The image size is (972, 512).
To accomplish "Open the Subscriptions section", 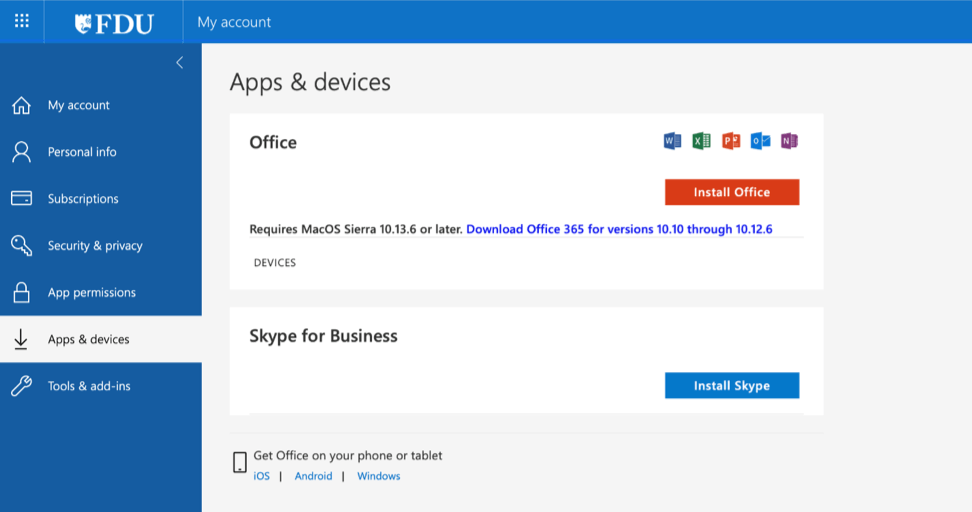I will click(83, 199).
